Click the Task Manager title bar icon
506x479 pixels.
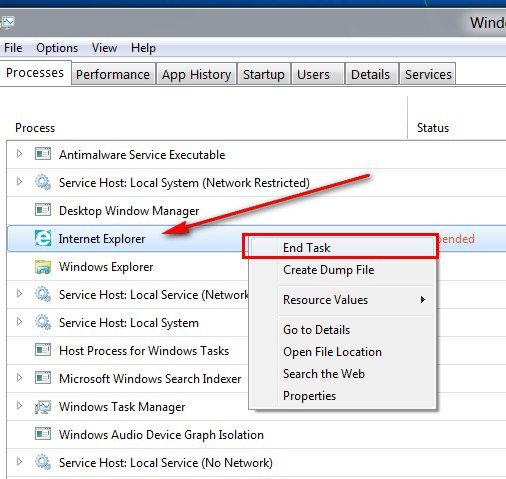tap(7, 23)
